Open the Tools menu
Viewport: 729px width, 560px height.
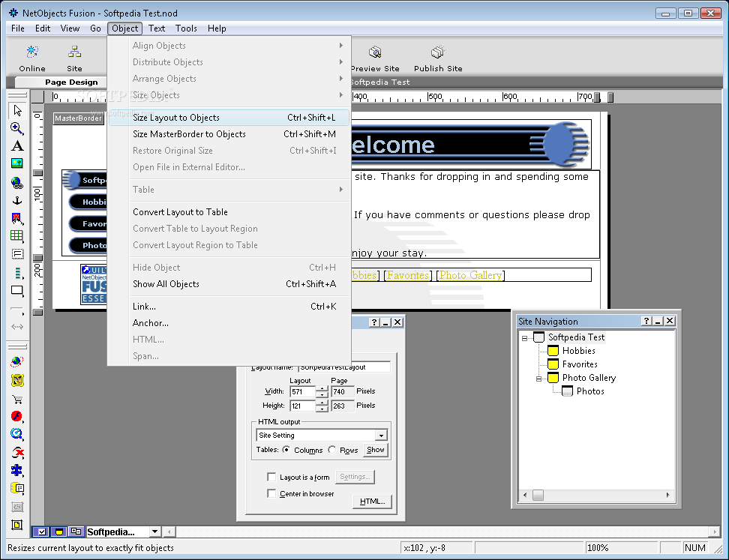tap(186, 28)
